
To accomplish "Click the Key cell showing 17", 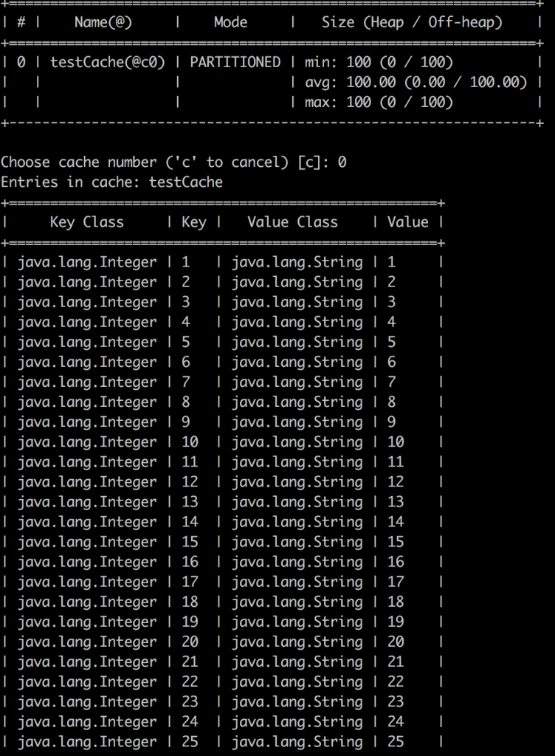I will click(x=190, y=582).
